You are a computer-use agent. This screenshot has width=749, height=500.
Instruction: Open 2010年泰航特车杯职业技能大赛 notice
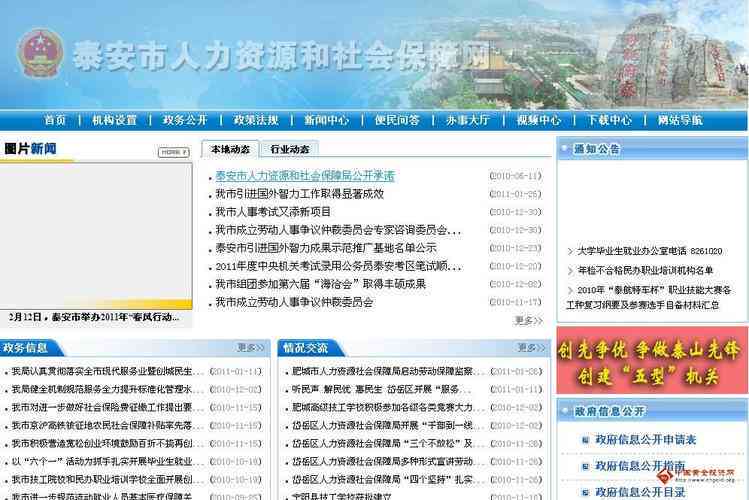coord(649,297)
